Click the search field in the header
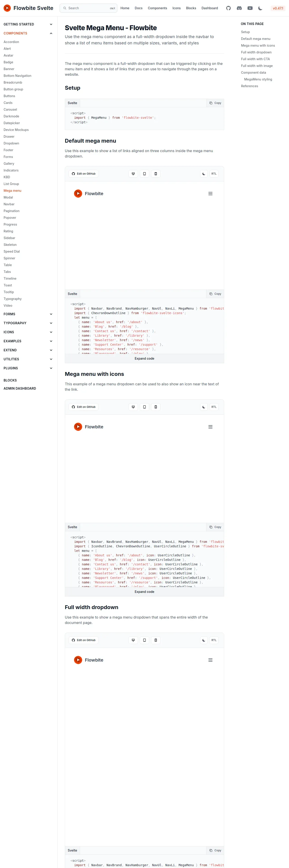The width and height of the screenshot is (289, 868). pos(88,8)
